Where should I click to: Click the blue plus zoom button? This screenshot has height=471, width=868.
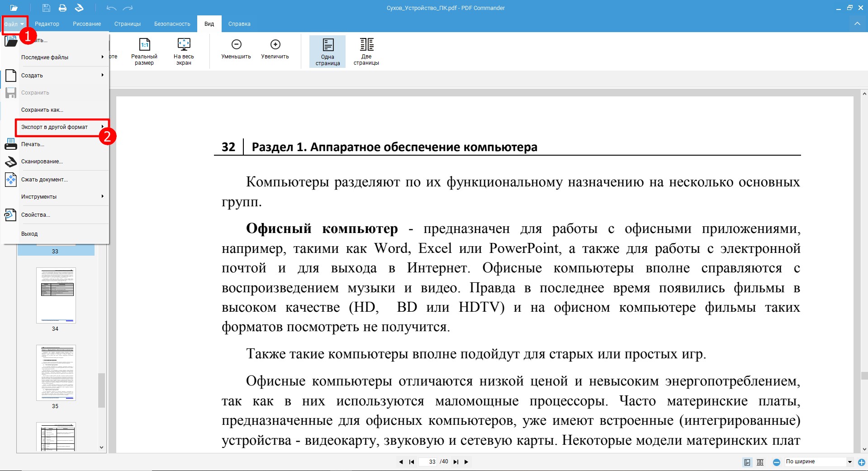(862, 462)
